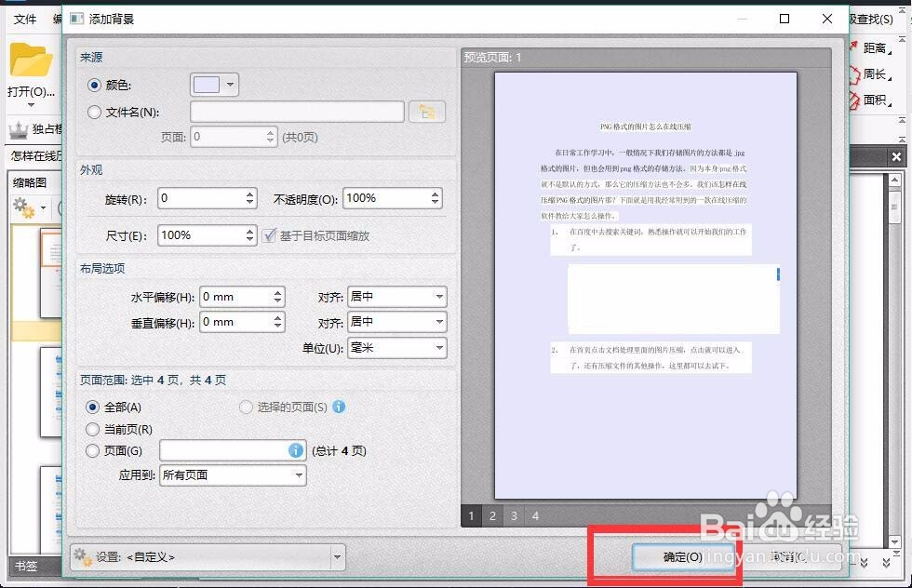Click the gear icon next to 设置
This screenshot has height=588, width=912.
pos(79,556)
